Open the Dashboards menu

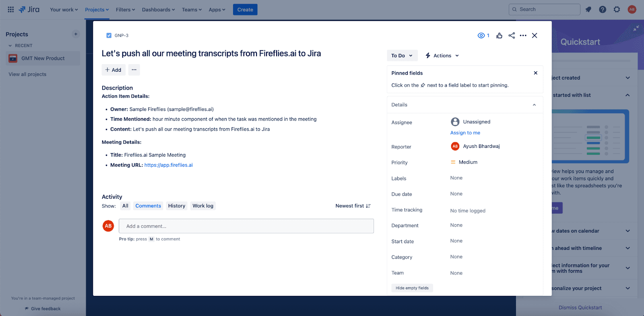point(158,10)
